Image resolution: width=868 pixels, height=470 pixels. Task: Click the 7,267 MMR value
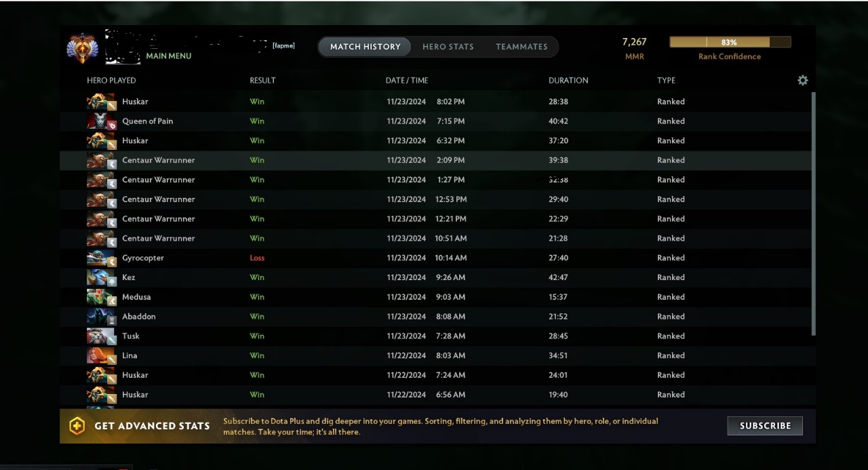click(x=634, y=41)
